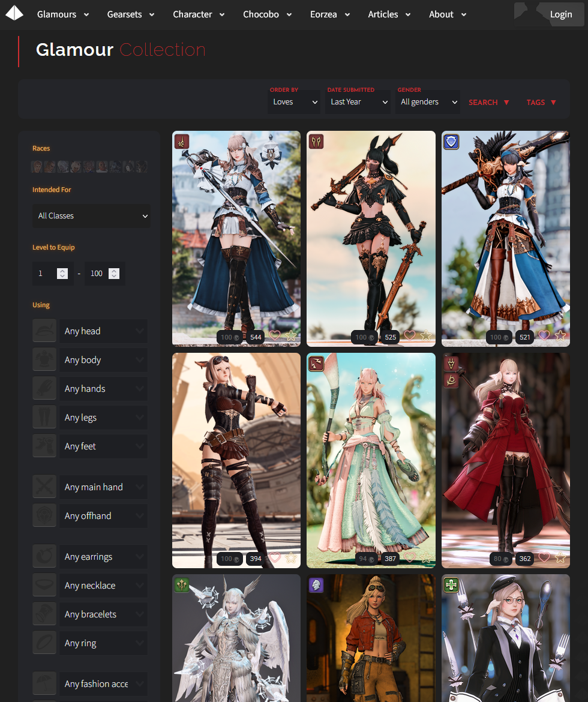Click the legs slot icon
Screen dimensions: 588x702
pyautogui.click(x=44, y=417)
